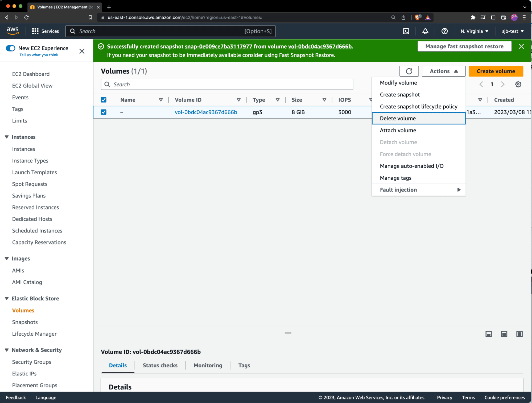Toggle the select-all volumes checkbox

point(104,100)
